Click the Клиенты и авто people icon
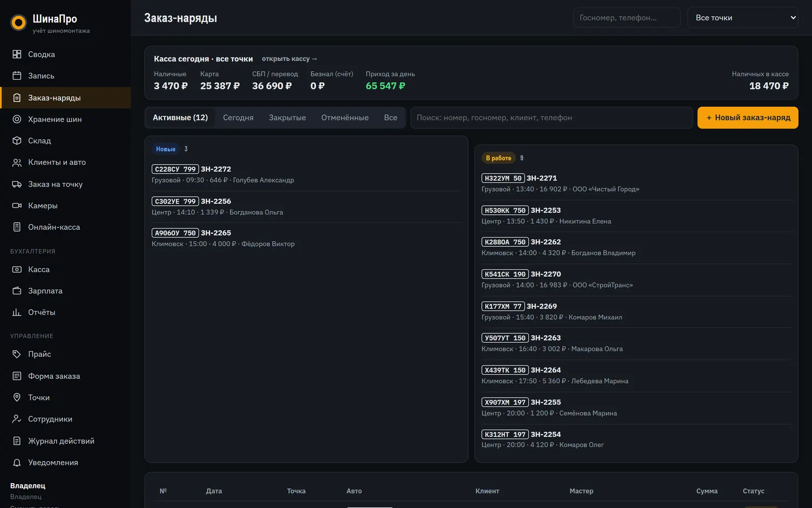Screen dimensions: 812x508 coord(17,163)
